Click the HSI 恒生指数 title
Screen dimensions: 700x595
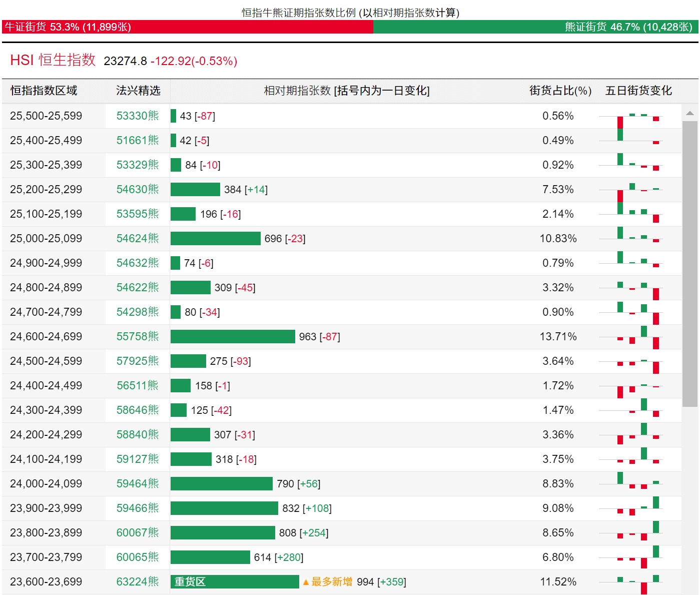pyautogui.click(x=53, y=60)
